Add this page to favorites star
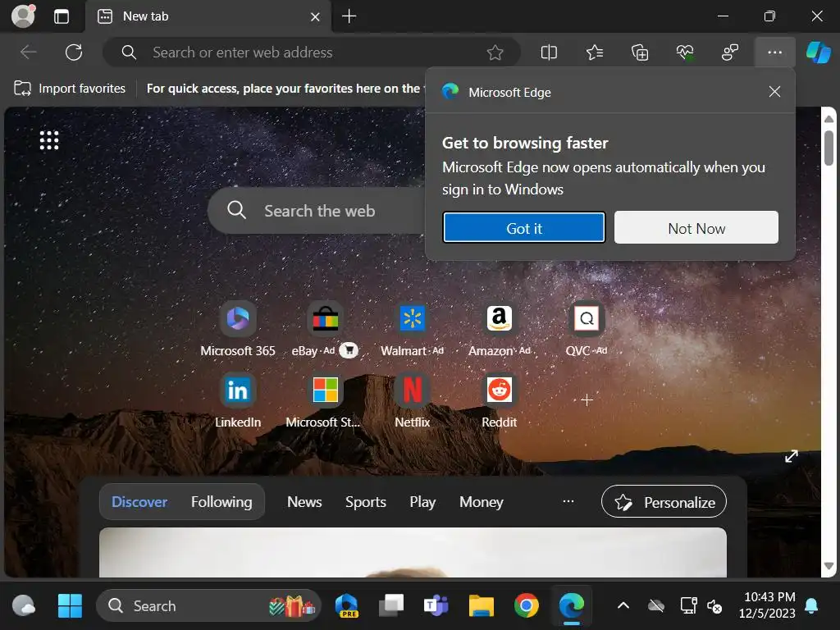 pyautogui.click(x=495, y=52)
